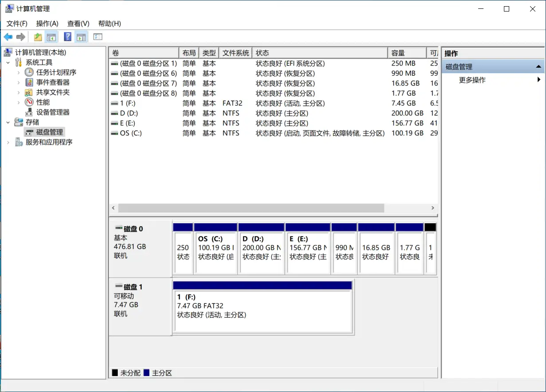
Task: Expand the 任务计划程序 node
Action: (x=19, y=72)
